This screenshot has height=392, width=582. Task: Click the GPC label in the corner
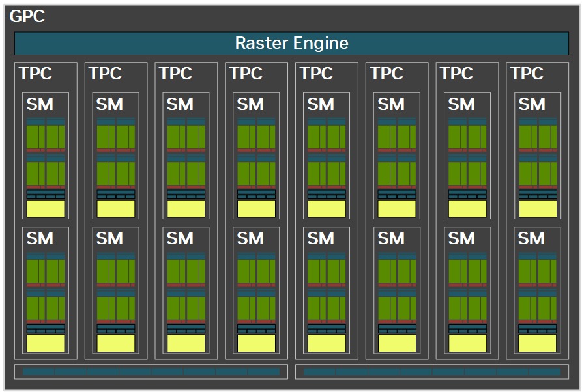coord(27,17)
